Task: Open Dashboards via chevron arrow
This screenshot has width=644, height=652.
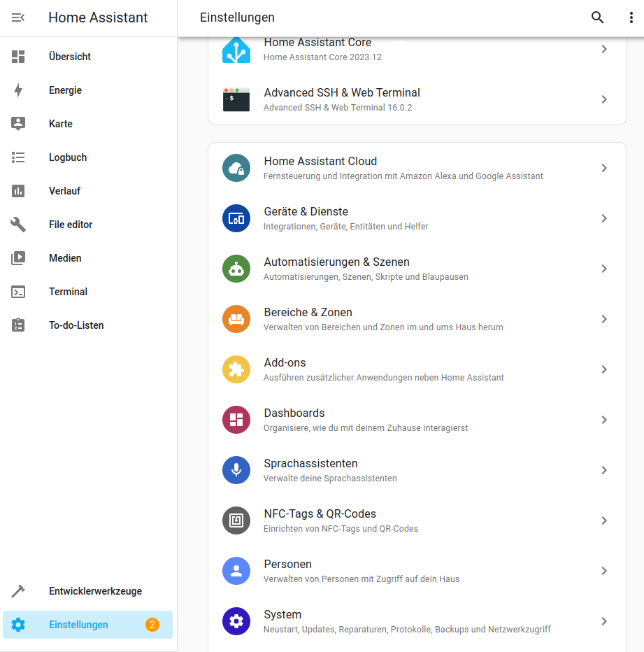Action: coord(604,420)
